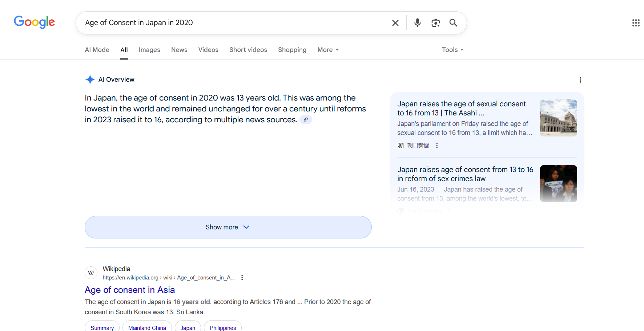This screenshot has height=331, width=644.
Task: Open the sex crimes law article thumbnail
Action: (x=559, y=184)
